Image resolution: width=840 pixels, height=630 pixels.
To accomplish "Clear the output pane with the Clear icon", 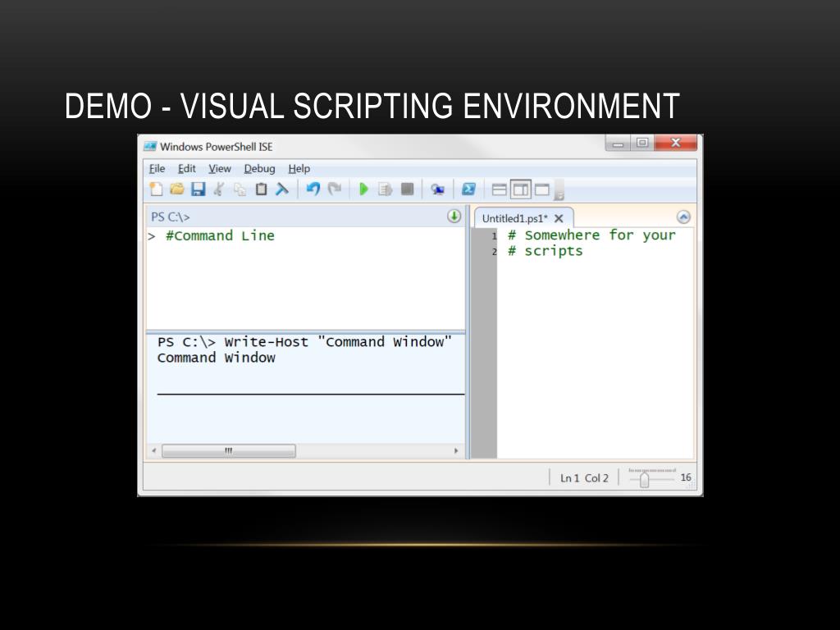I will (282, 189).
